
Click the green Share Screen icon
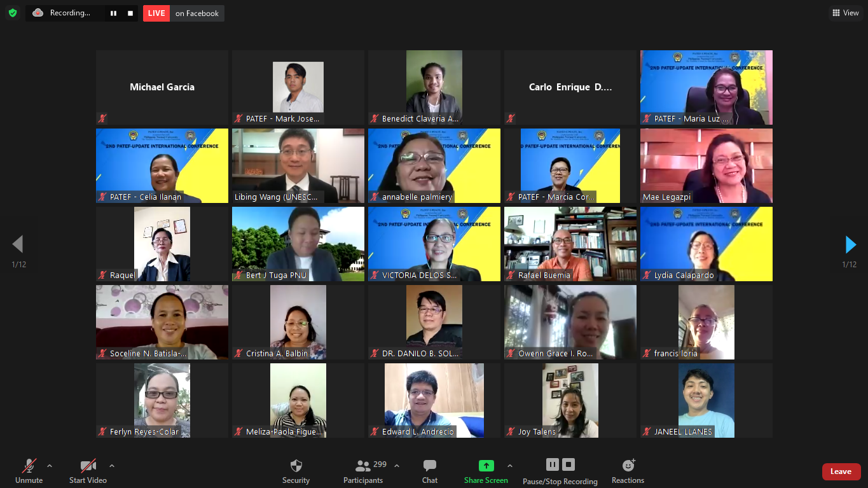pyautogui.click(x=486, y=466)
